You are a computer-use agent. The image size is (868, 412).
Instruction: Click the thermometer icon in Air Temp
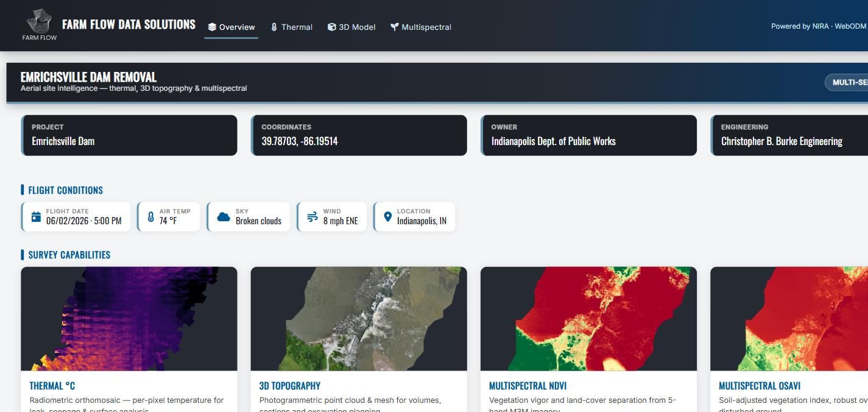tap(151, 217)
